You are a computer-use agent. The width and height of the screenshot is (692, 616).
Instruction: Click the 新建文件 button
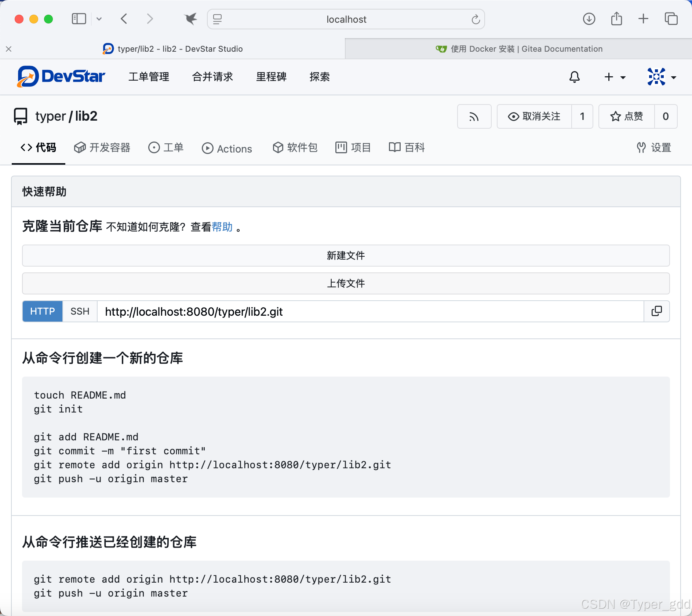coord(346,256)
